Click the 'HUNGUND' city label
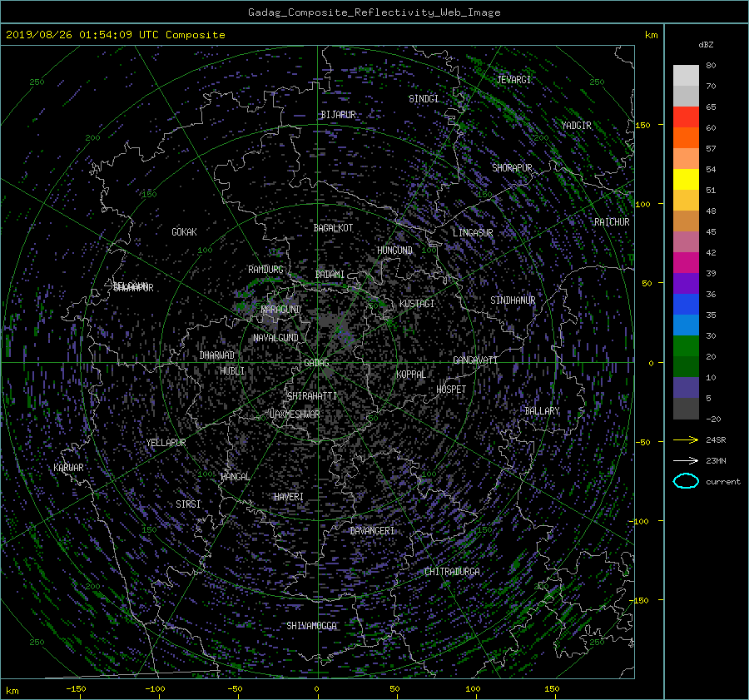The image size is (749, 700). [394, 251]
